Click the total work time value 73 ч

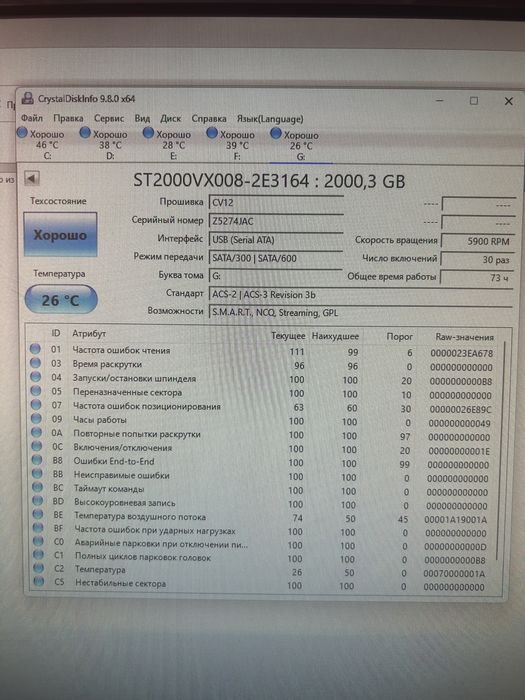point(477,277)
